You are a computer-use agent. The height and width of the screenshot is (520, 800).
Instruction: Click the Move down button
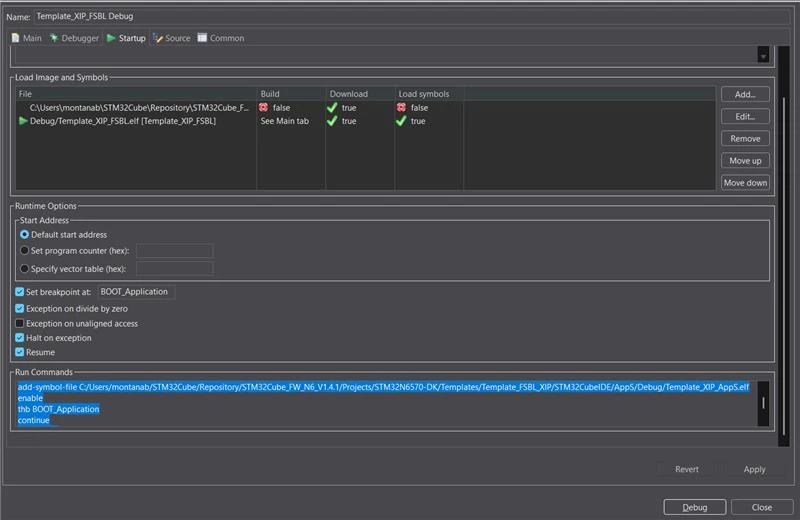click(x=745, y=183)
